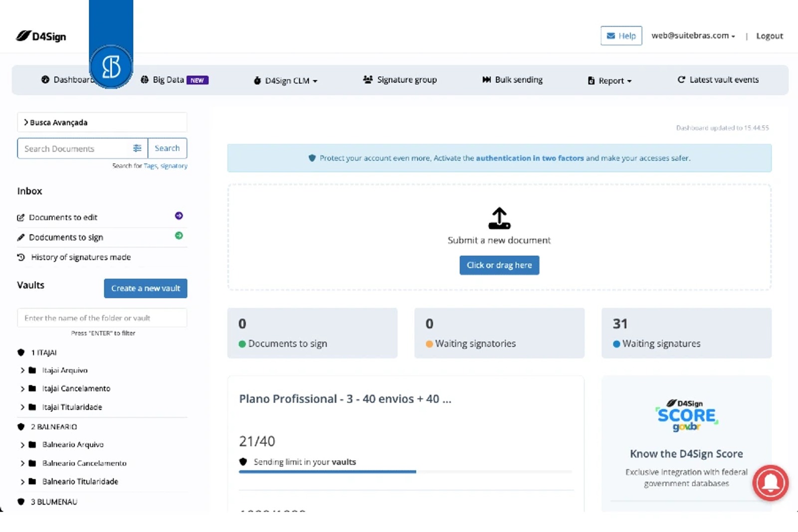This screenshot has height=532, width=798.
Task: Click green arrow beside Documents to sign
Action: (x=179, y=235)
